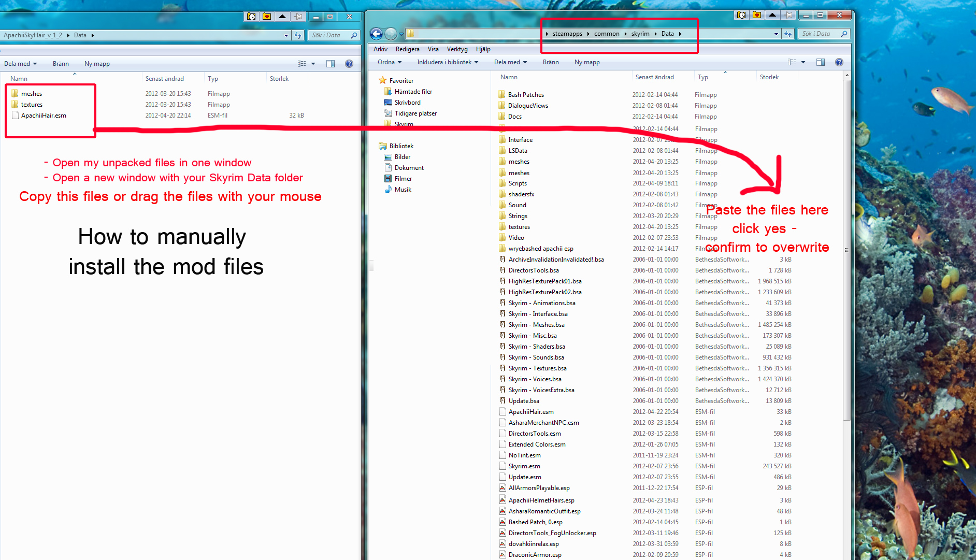Screen dimensions: 976x560
Task: Click the Forward navigation arrow button
Action: tap(391, 34)
